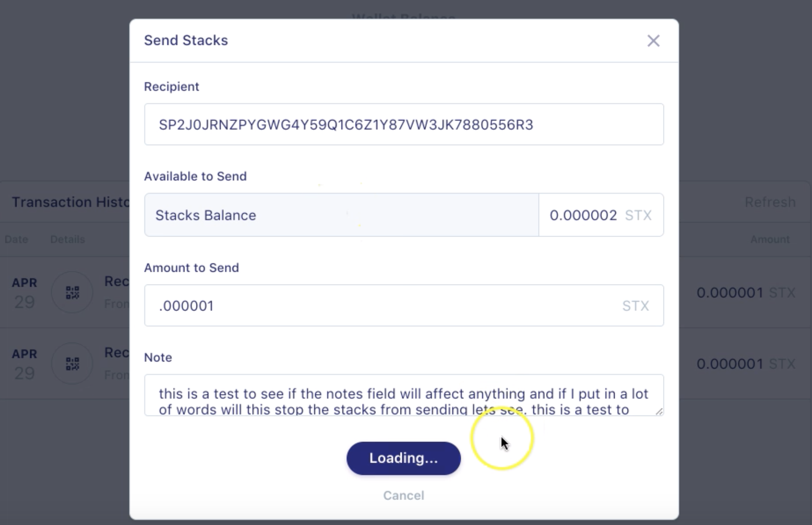Image resolution: width=812 pixels, height=525 pixels.
Task: Click Refresh in the Transaction History header
Action: (770, 202)
